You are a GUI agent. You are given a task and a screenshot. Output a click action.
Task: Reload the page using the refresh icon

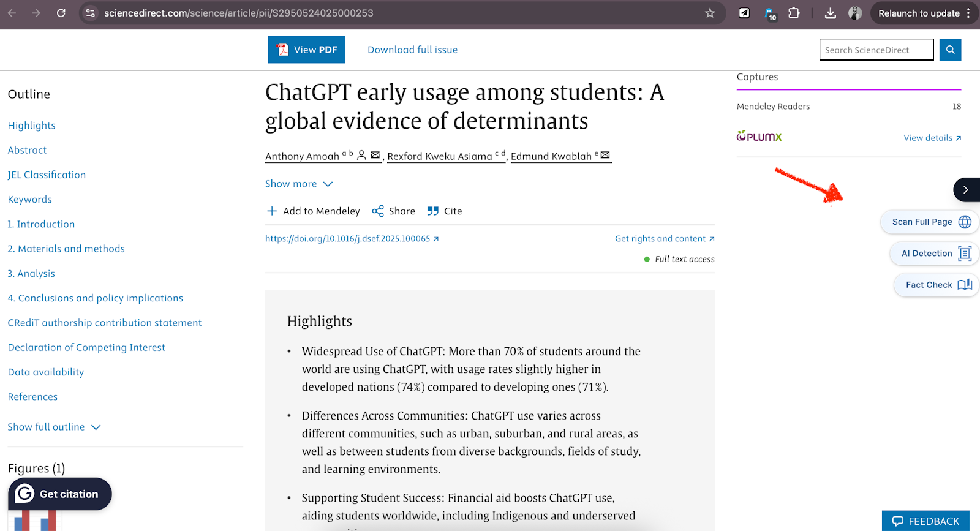point(61,13)
